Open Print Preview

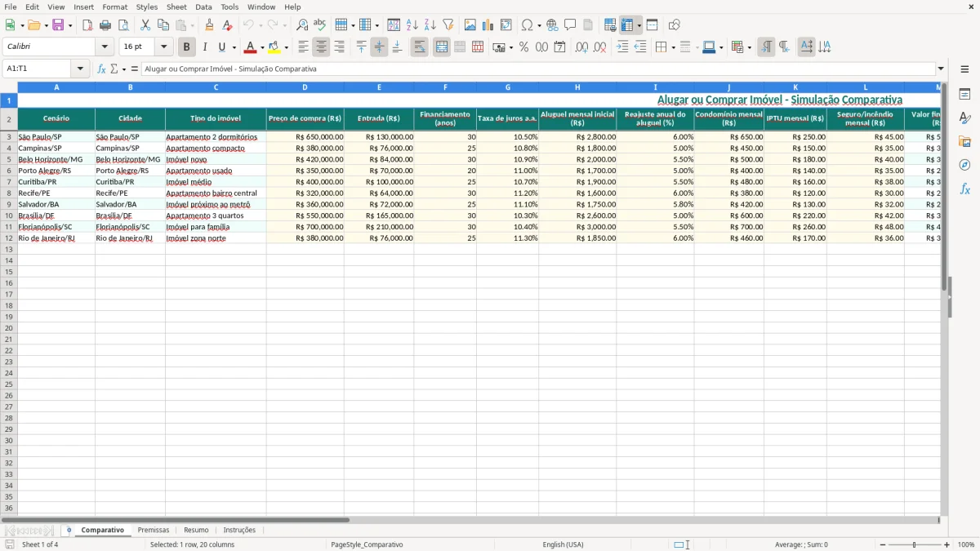point(123,25)
